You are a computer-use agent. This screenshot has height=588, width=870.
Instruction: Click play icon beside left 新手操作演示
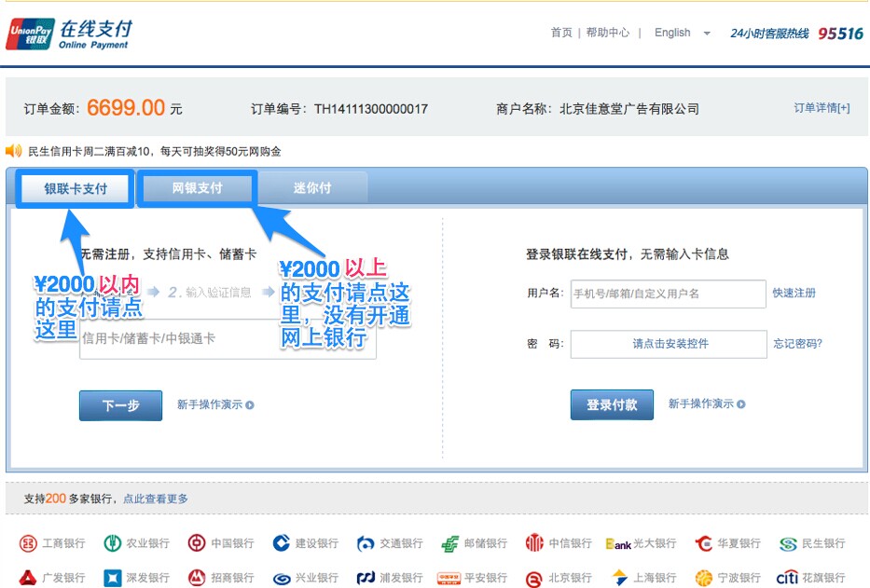click(x=250, y=405)
